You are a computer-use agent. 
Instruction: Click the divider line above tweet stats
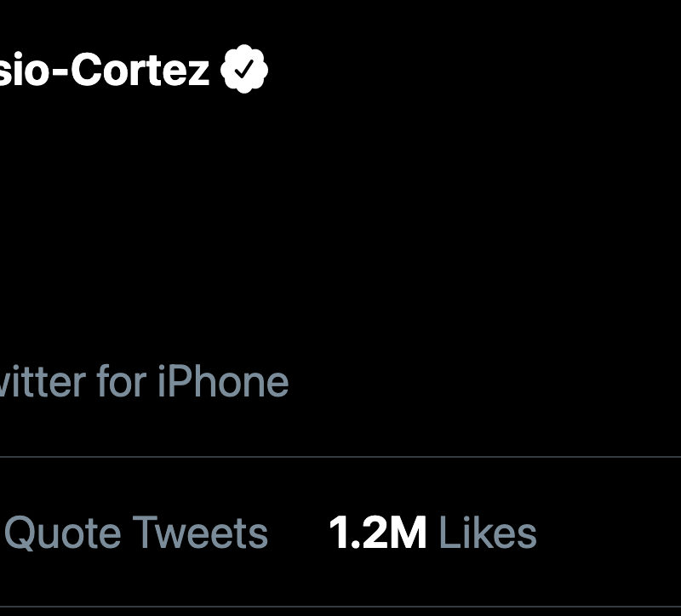coord(340,457)
